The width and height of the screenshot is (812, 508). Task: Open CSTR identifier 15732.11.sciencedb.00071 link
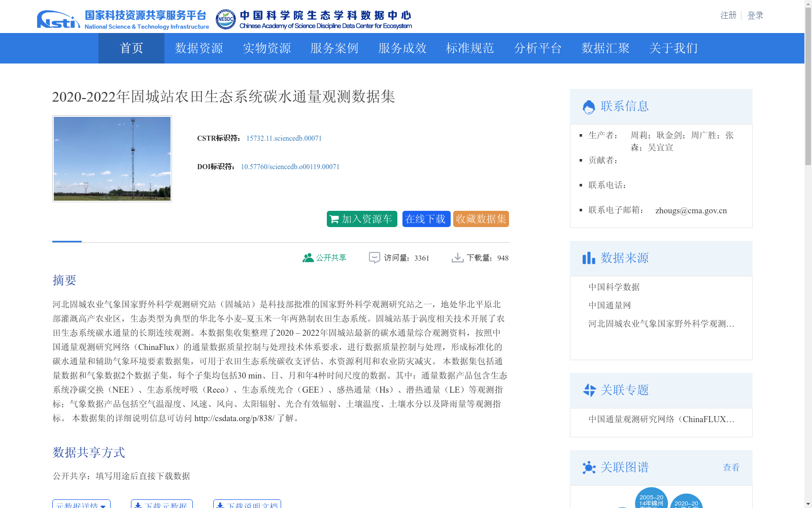tap(284, 138)
